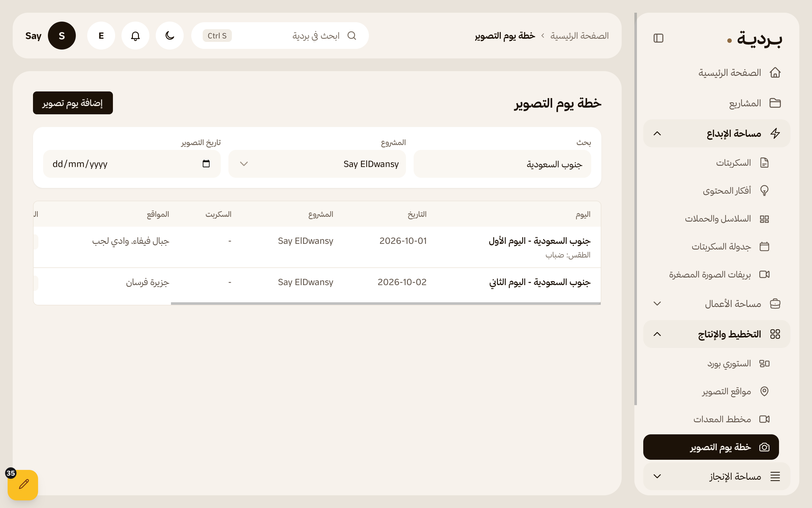Focus the ابحث في بردية search box
The image size is (812, 508).
pos(280,36)
